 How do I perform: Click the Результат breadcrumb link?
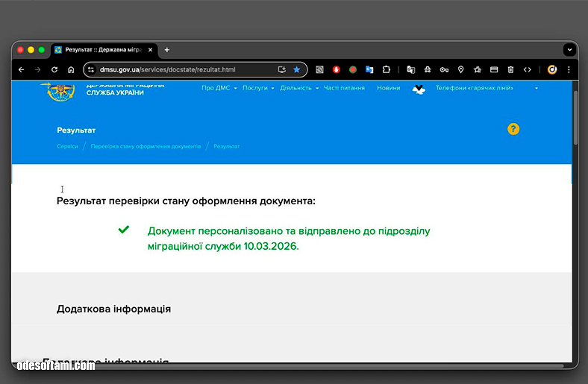(x=227, y=146)
